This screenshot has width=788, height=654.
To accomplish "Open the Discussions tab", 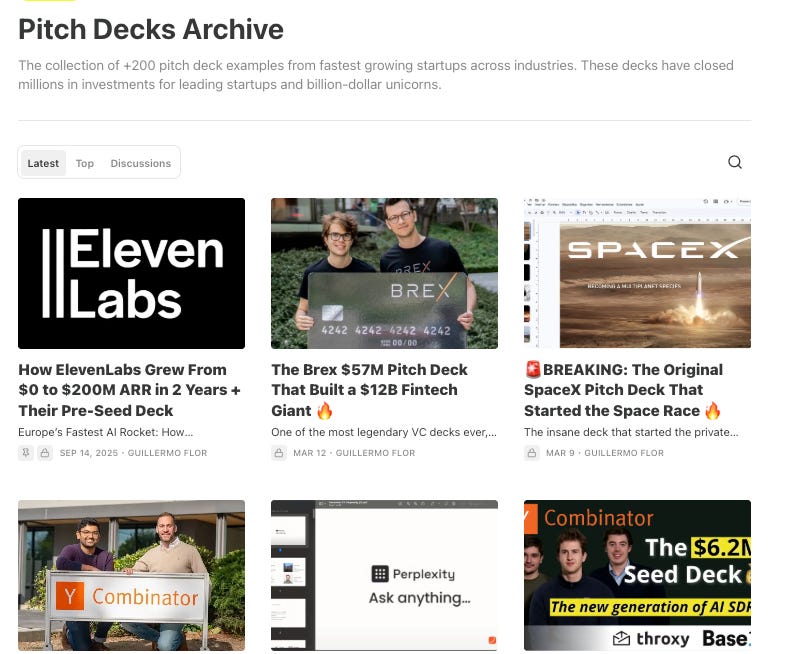I will 141,163.
